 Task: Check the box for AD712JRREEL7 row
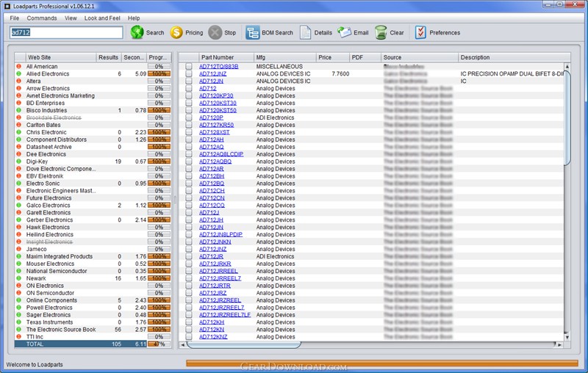pyautogui.click(x=189, y=278)
